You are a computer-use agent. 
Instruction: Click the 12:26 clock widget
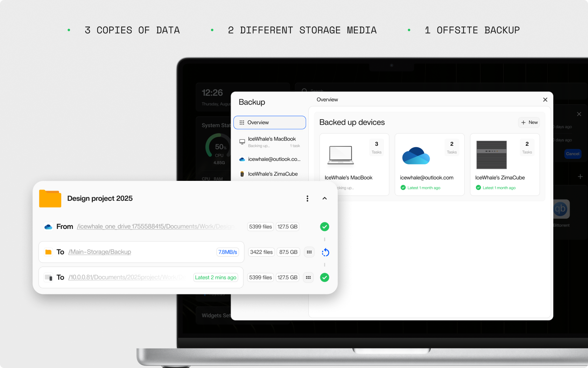213,97
